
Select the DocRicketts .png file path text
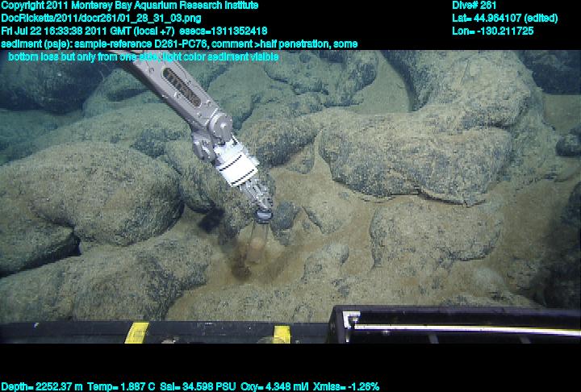click(x=101, y=18)
